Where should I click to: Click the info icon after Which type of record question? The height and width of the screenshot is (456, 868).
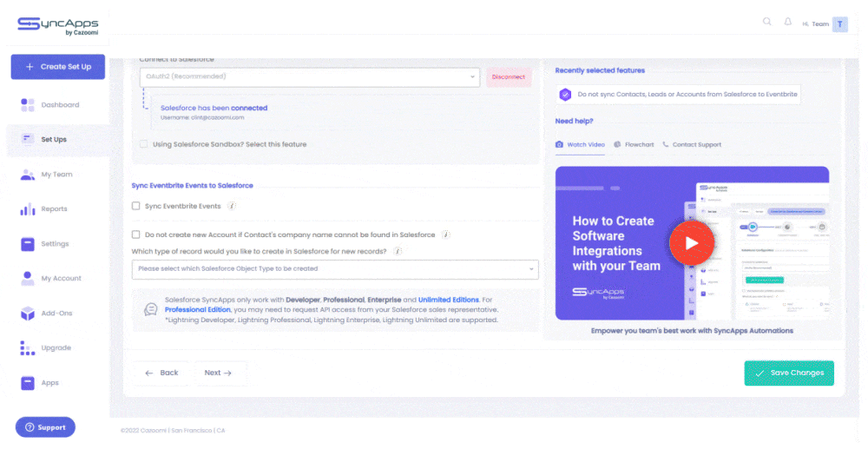(x=397, y=252)
